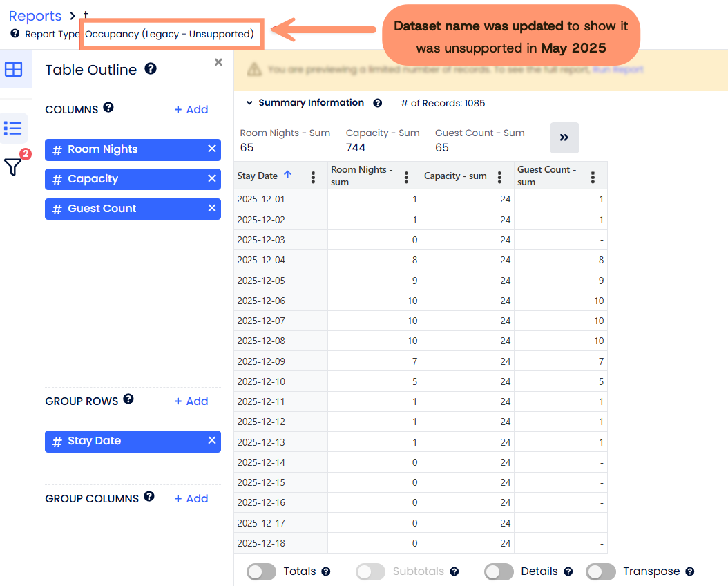Open the Stay Date column options menu
Image resolution: width=728 pixels, height=586 pixels.
[313, 177]
